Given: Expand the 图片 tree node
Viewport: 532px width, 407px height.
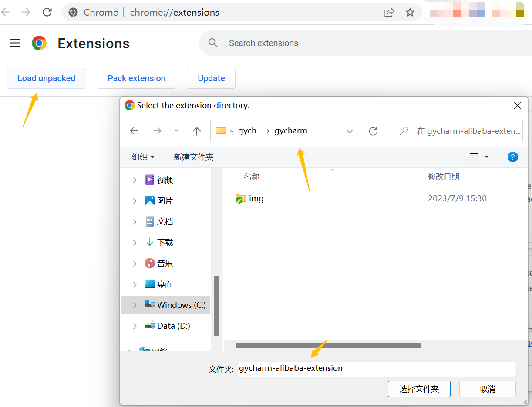Looking at the screenshot, I should pyautogui.click(x=135, y=201).
